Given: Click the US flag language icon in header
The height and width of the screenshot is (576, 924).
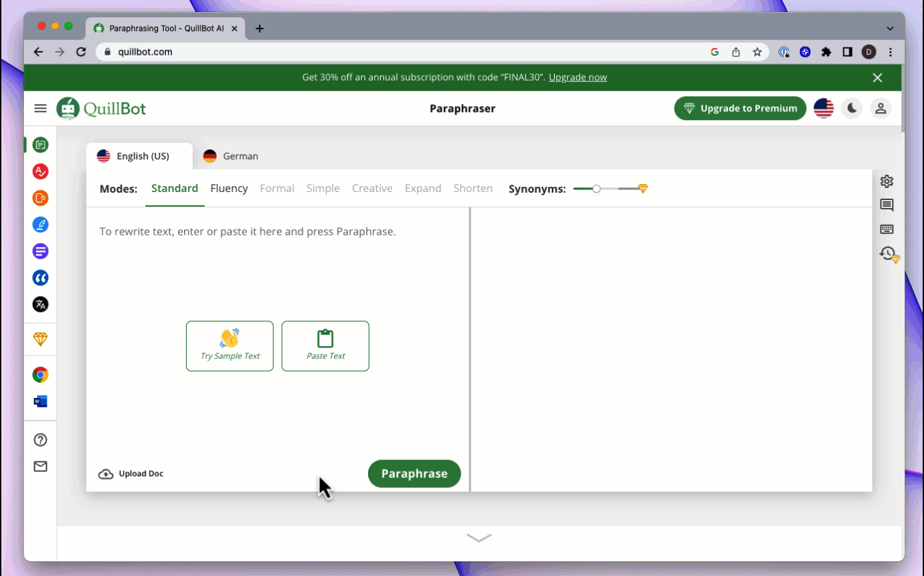Looking at the screenshot, I should tap(824, 108).
